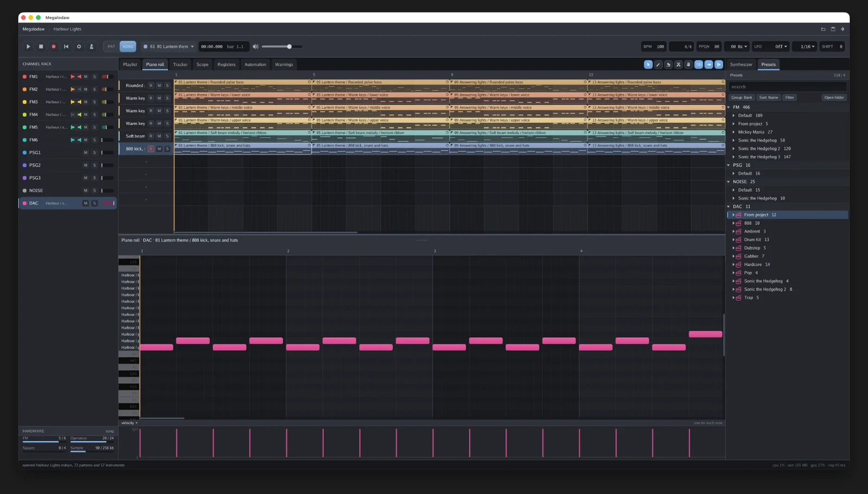Mute the FM1 channel
The width and height of the screenshot is (868, 494).
[x=85, y=76]
